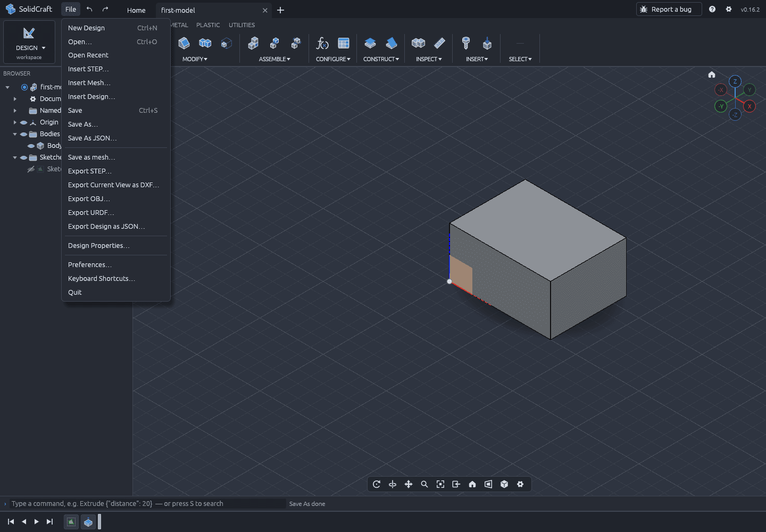Image resolution: width=766 pixels, height=532 pixels.
Task: Switch to the UTILITIES ribbon tab
Action: 242,25
